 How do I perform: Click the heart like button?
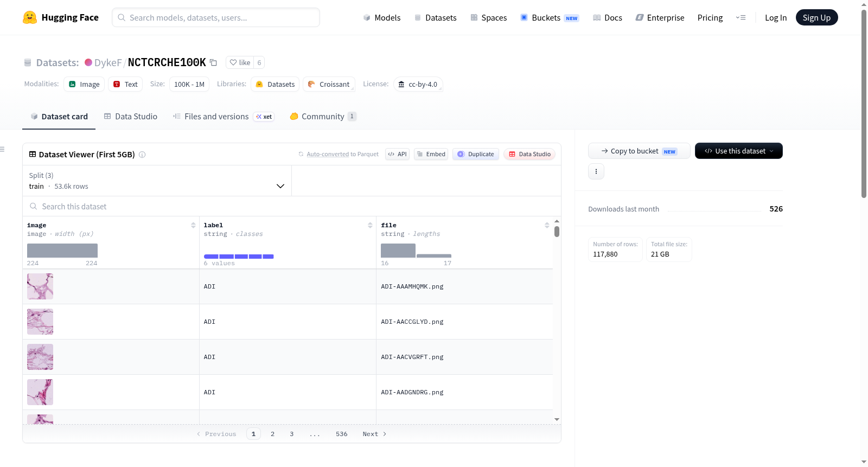coord(240,62)
